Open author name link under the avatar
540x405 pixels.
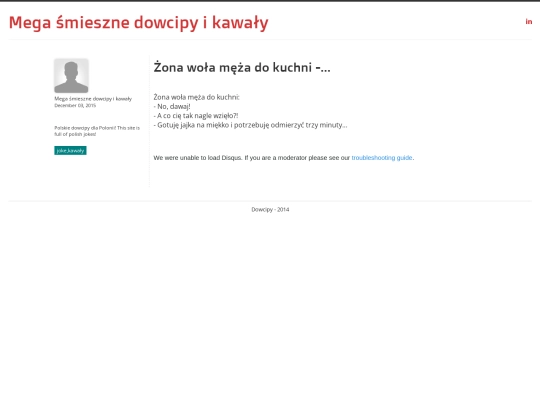click(x=93, y=99)
